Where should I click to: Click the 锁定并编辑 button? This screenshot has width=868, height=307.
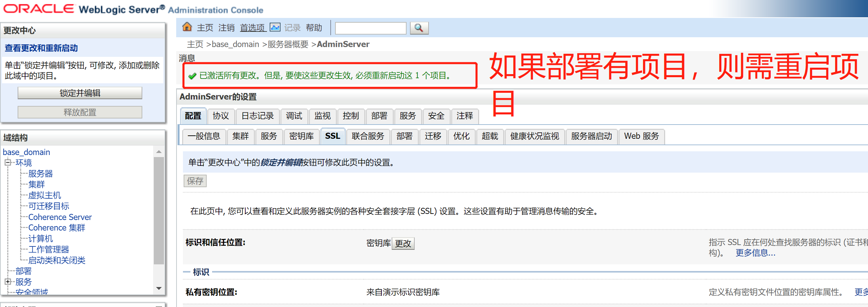click(80, 93)
